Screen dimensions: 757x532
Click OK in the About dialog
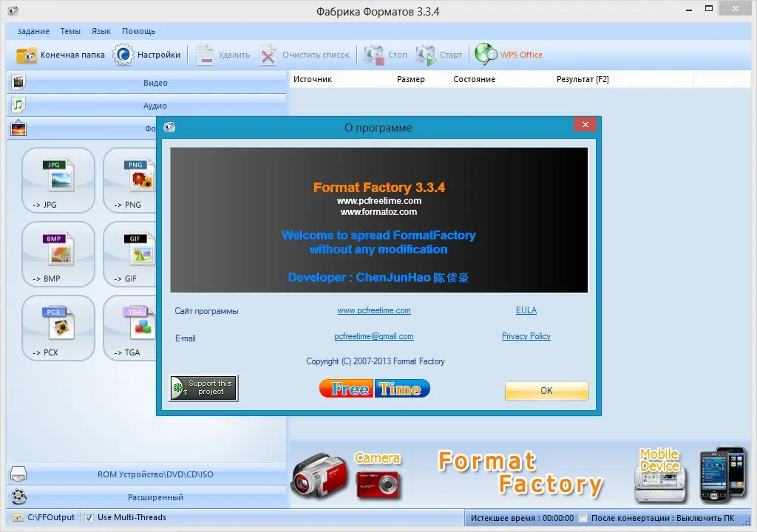(x=546, y=391)
